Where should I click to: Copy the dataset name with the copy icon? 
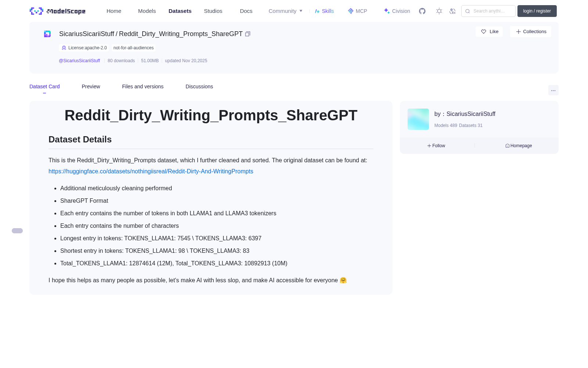248,34
